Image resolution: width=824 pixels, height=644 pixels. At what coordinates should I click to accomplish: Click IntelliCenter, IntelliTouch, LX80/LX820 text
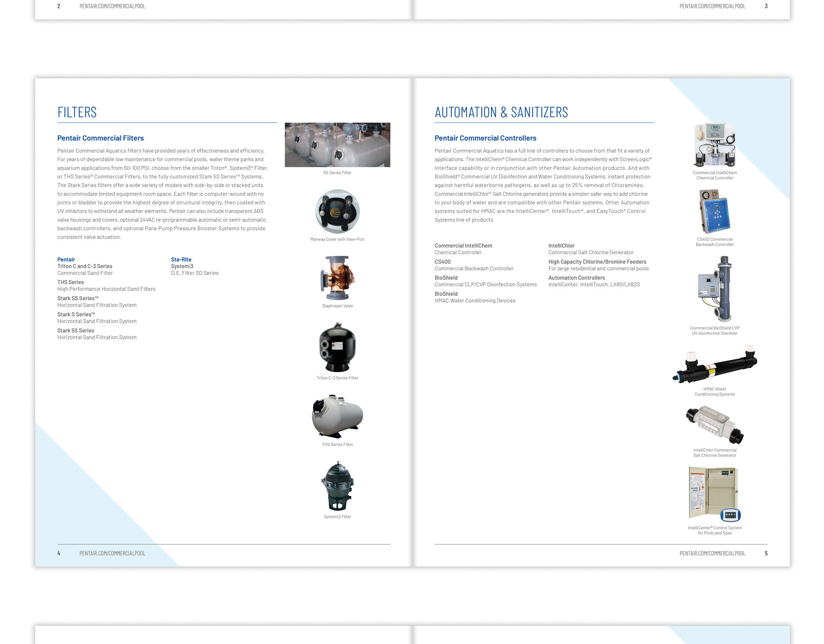click(594, 285)
